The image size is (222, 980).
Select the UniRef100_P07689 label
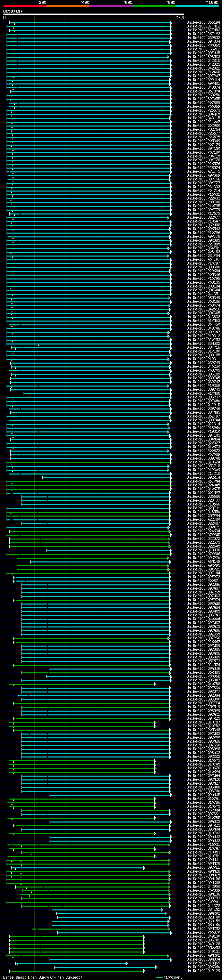203,103
